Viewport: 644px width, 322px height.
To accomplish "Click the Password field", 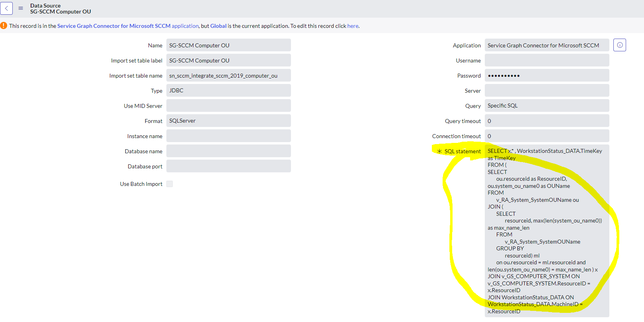I will click(x=547, y=75).
